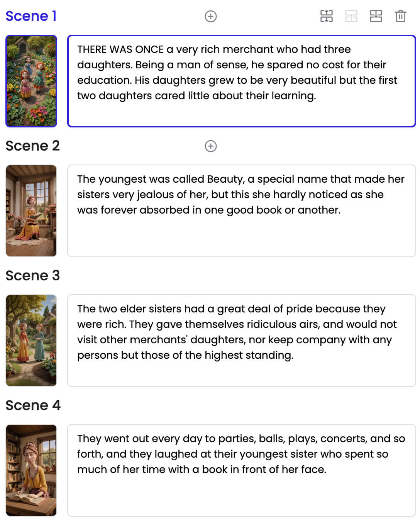
Task: Click the Scene 3 heading
Action: click(x=33, y=276)
